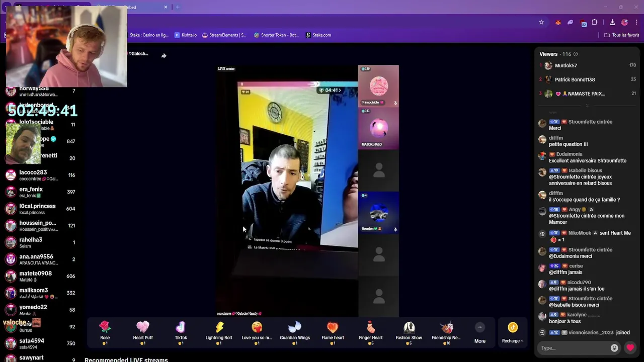
Task: Open the browser downloads tray
Action: (x=612, y=22)
